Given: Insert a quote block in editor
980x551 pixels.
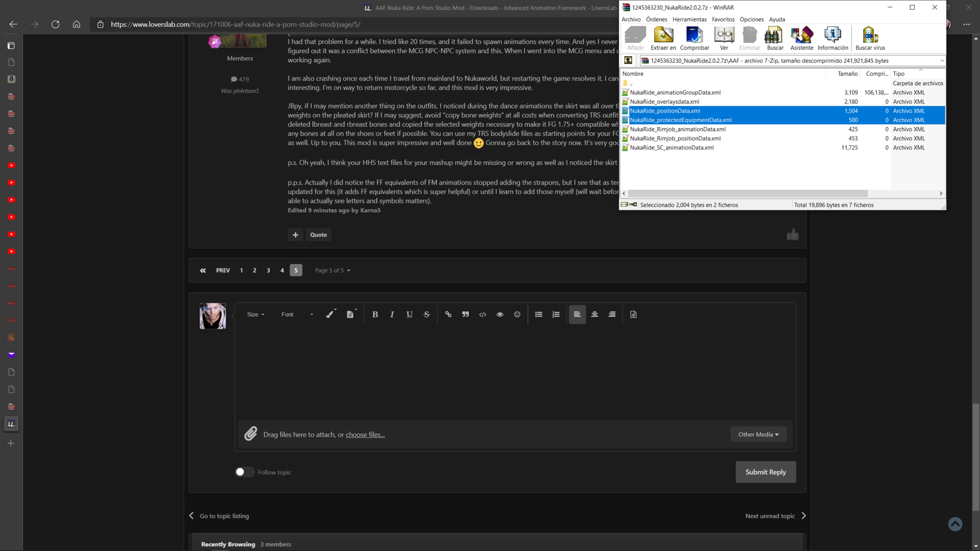Looking at the screenshot, I should click(x=465, y=314).
